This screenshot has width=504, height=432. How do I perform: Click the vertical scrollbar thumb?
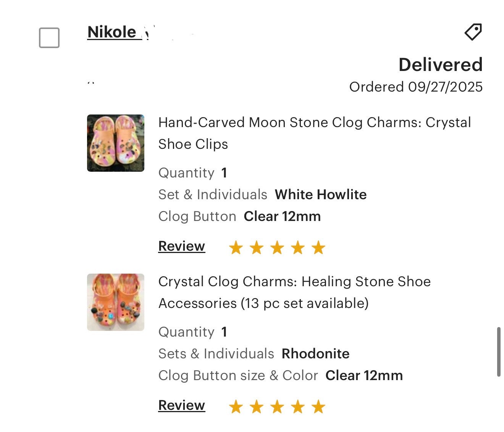tap(499, 351)
